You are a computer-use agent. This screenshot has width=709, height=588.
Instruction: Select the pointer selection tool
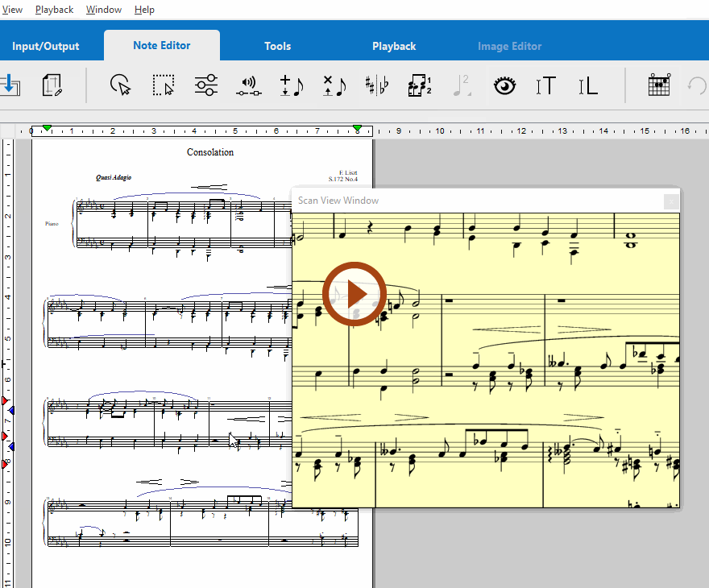pyautogui.click(x=120, y=85)
